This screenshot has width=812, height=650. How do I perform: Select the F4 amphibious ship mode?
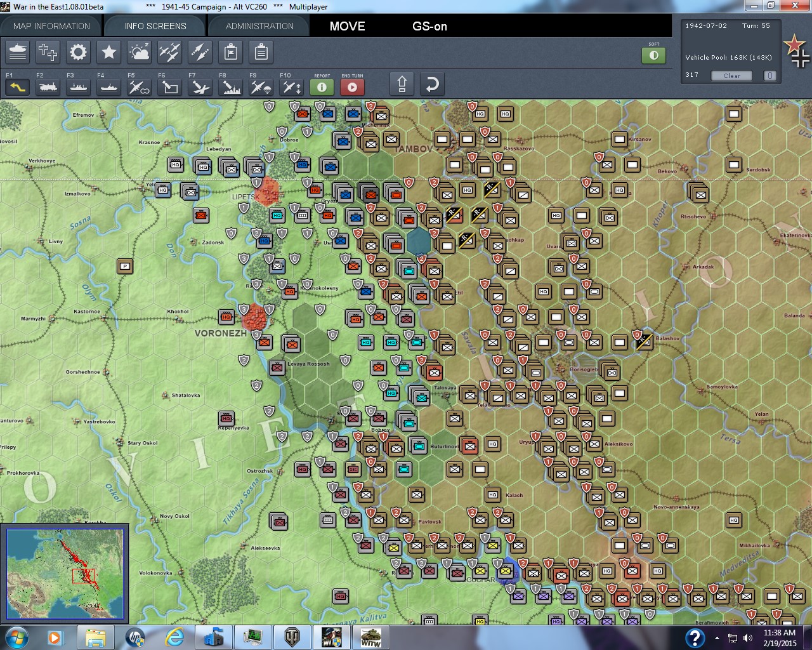(x=109, y=87)
